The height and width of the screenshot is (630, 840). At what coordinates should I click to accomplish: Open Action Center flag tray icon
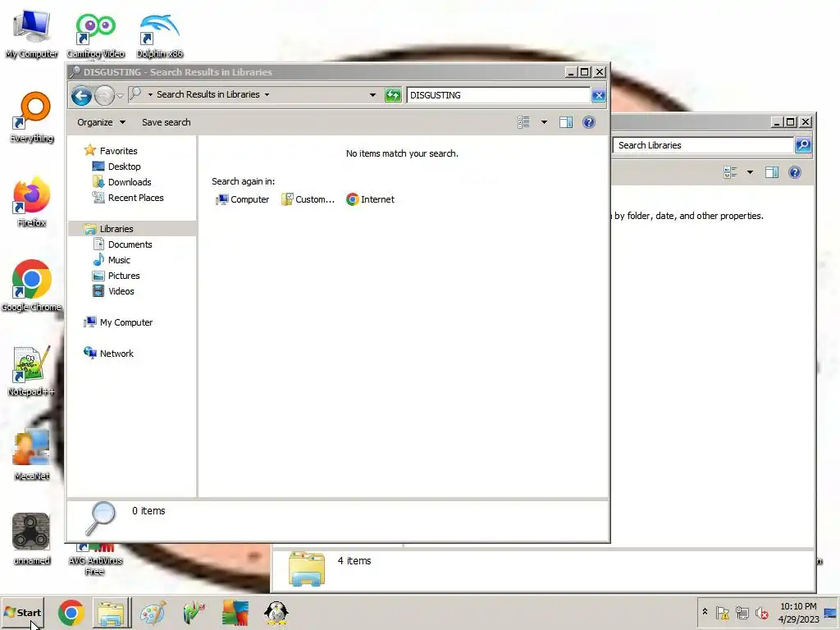722,612
